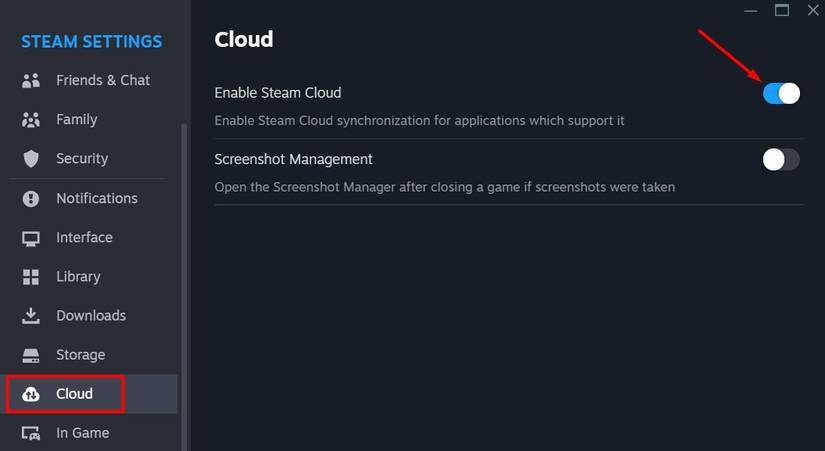The image size is (825, 451).
Task: Select the Security settings label
Action: click(x=82, y=159)
